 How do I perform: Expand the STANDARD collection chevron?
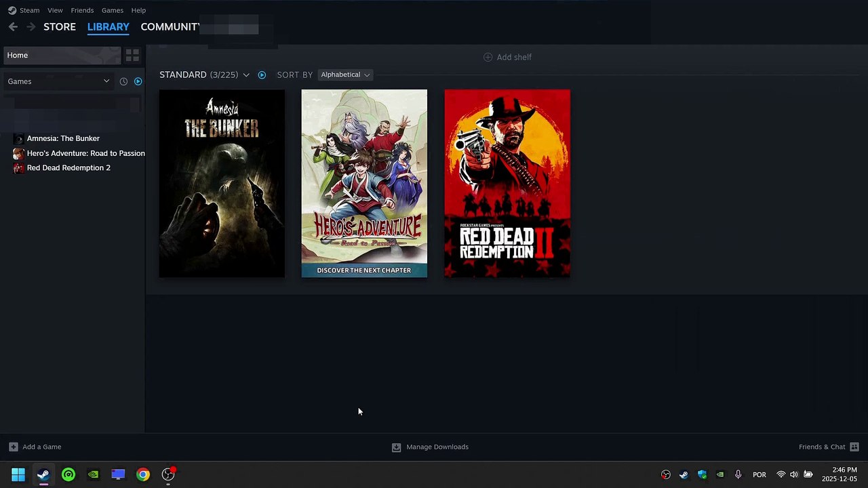[246, 75]
